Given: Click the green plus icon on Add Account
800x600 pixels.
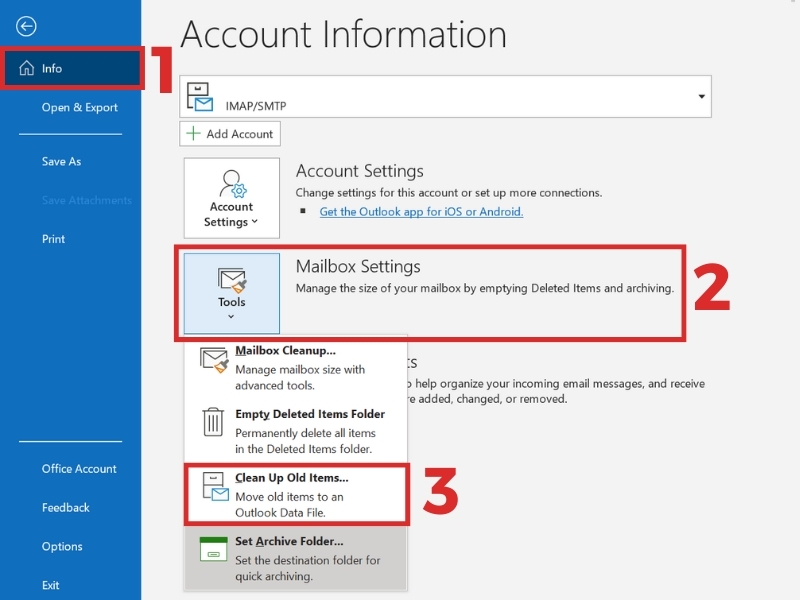Looking at the screenshot, I should [x=193, y=134].
